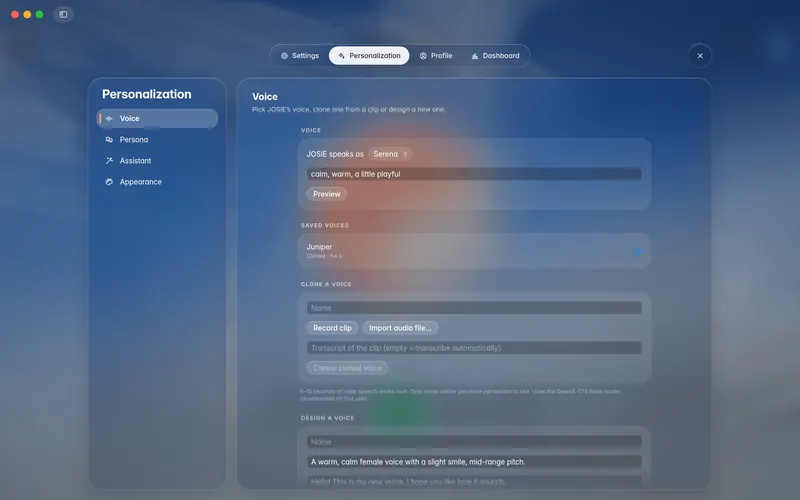Focus the Transcript of the clip field
The image size is (800, 500).
474,348
